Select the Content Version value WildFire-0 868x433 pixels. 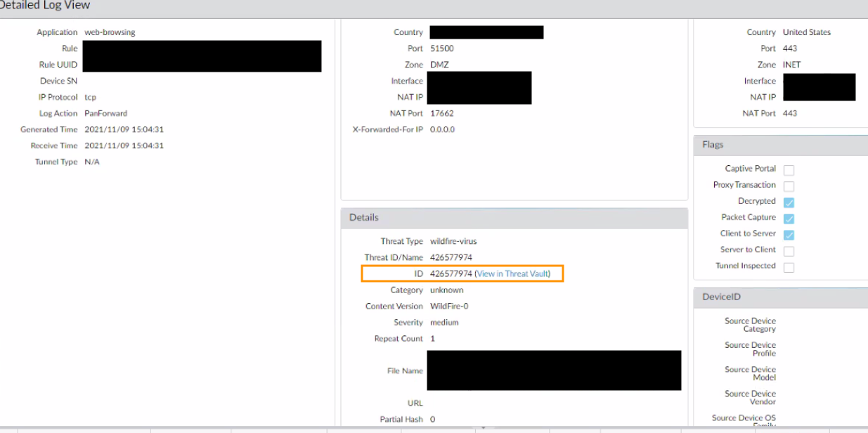coord(449,306)
